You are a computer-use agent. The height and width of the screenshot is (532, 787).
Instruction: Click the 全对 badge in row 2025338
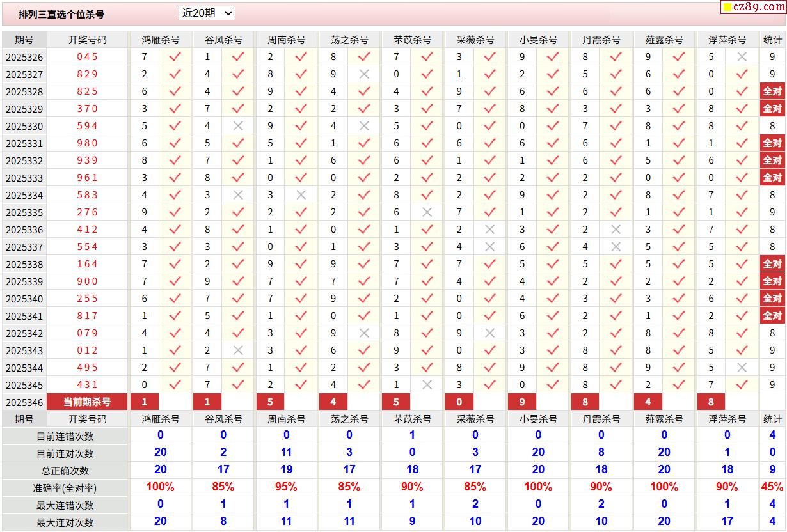point(772,264)
